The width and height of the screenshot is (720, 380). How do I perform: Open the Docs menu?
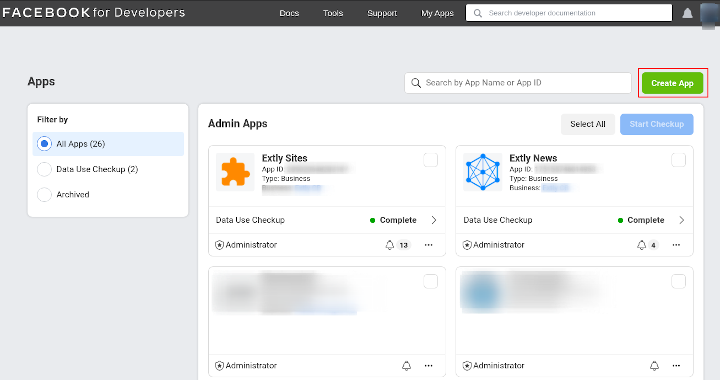pyautogui.click(x=289, y=13)
